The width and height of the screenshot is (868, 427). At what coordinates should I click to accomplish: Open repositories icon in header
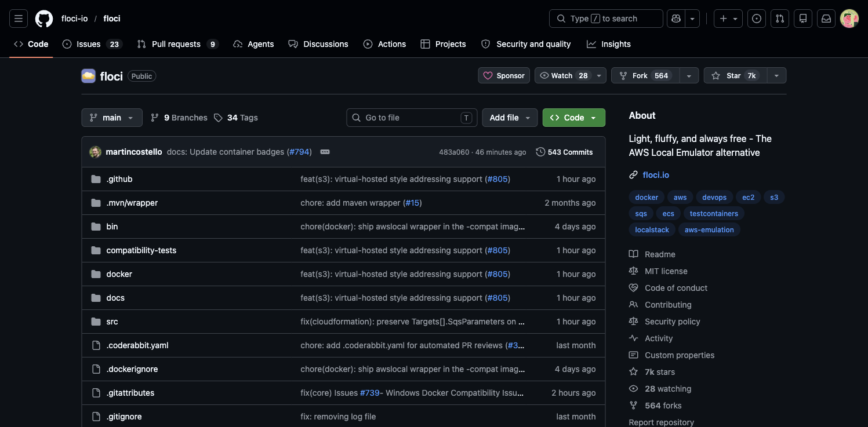803,19
